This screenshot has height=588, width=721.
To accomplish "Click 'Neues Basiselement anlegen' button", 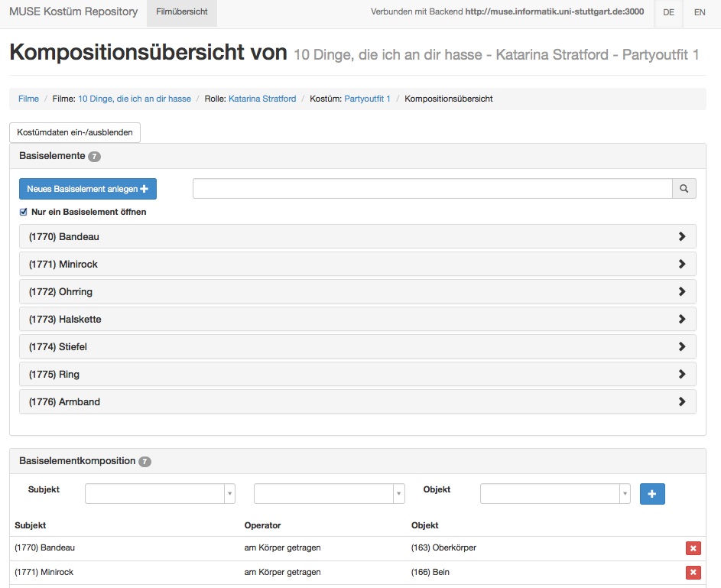I will click(x=88, y=189).
